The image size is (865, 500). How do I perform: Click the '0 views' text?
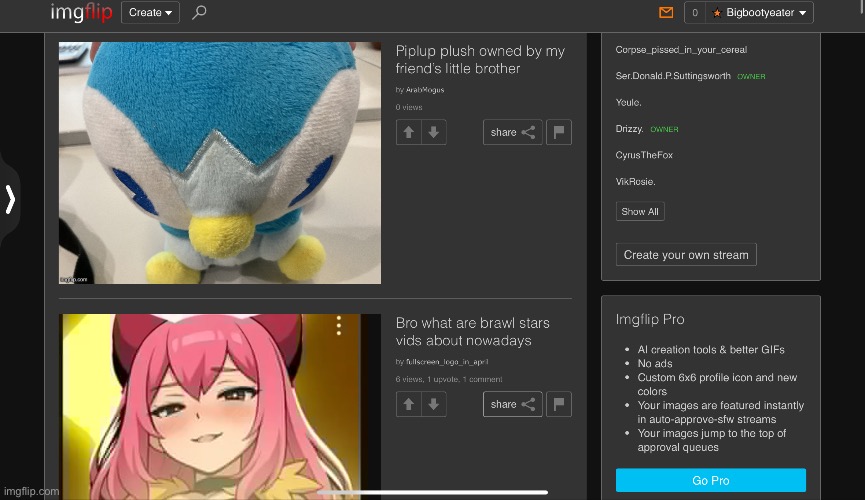(409, 107)
